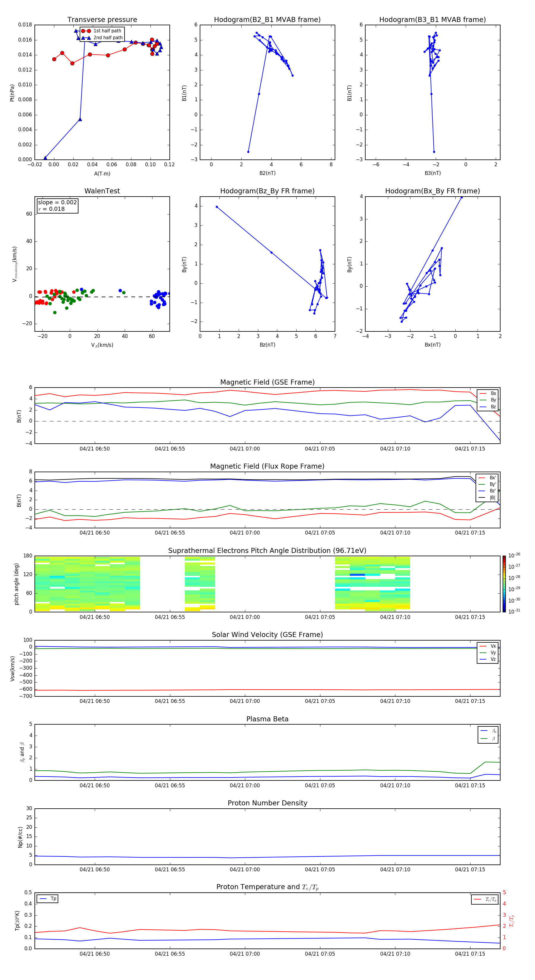
Task: Click the '2nd half path' legend entry
Action: 102,38
